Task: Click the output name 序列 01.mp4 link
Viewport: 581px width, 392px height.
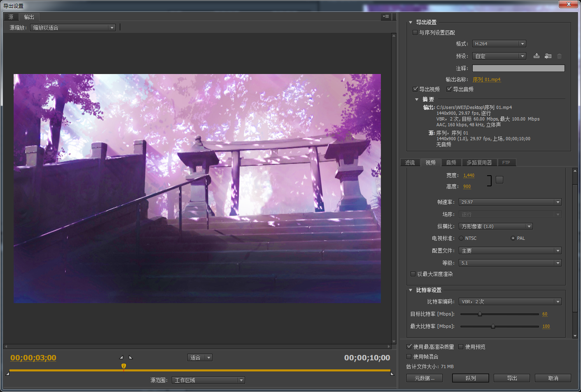Action: pos(487,79)
